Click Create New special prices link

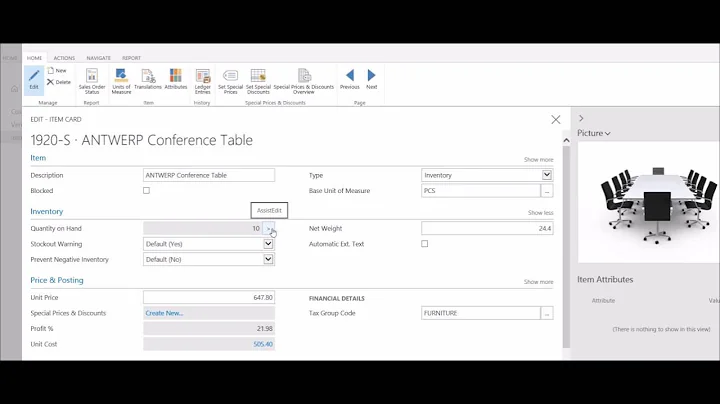pyautogui.click(x=164, y=313)
